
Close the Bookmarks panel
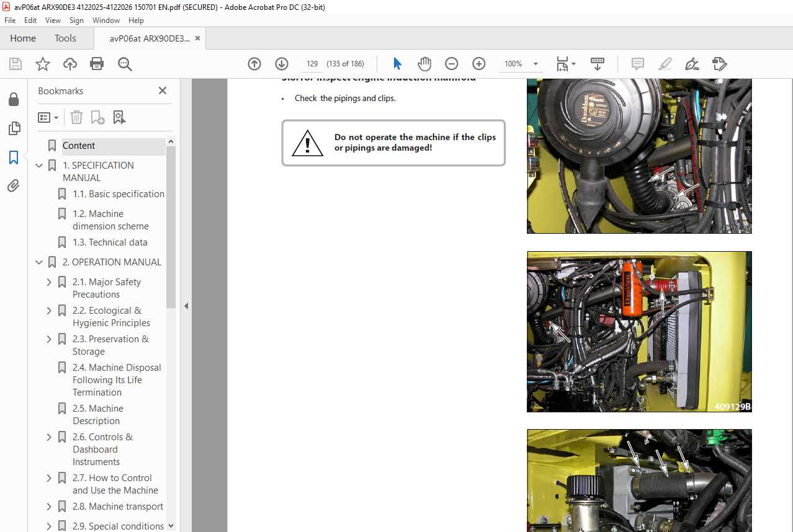tap(163, 91)
